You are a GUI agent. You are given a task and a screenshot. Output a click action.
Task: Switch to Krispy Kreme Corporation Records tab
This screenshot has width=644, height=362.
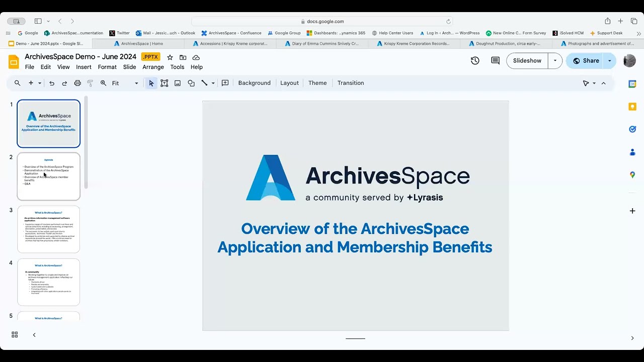point(413,44)
